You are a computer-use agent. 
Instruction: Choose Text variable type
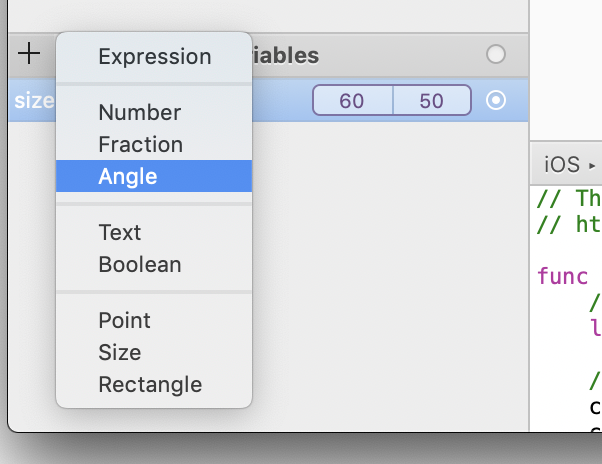[x=120, y=233]
